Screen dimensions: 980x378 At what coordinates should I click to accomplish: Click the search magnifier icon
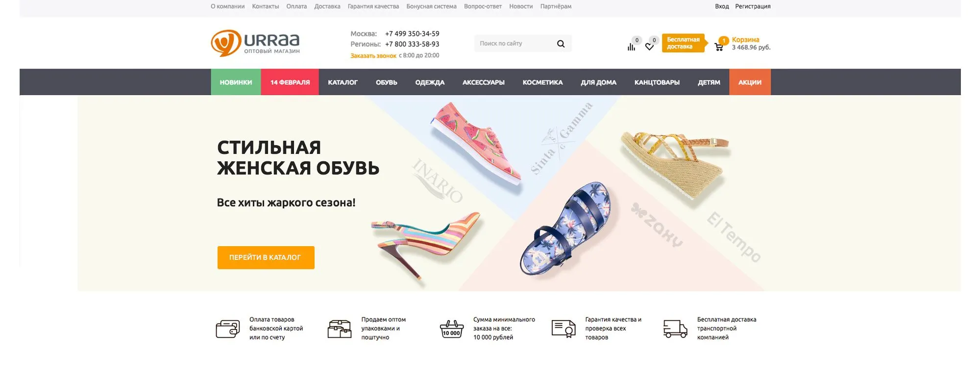click(x=561, y=44)
